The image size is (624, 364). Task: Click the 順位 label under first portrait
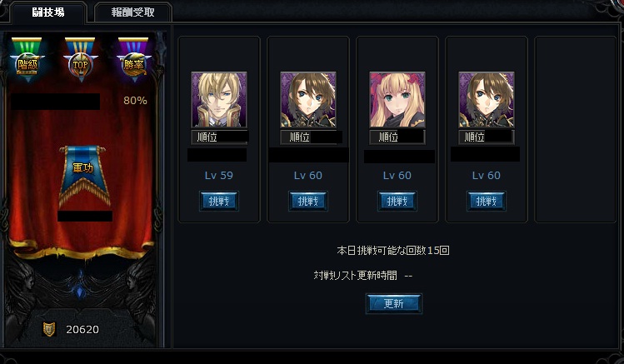(207, 137)
